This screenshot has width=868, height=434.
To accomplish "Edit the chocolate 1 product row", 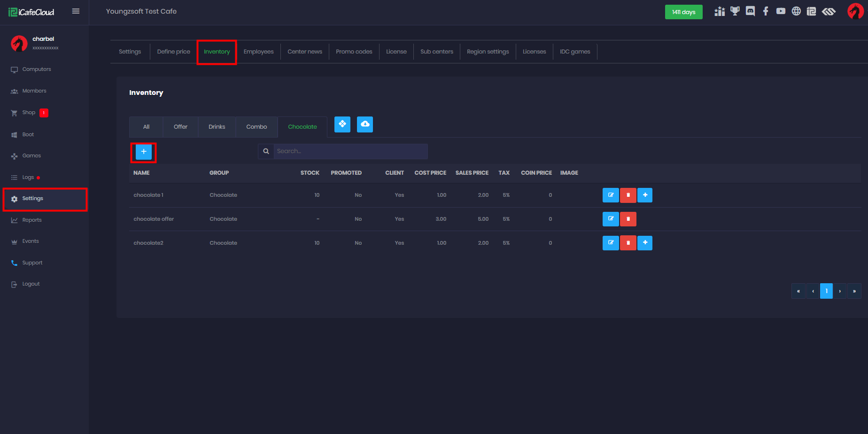I will (x=610, y=195).
